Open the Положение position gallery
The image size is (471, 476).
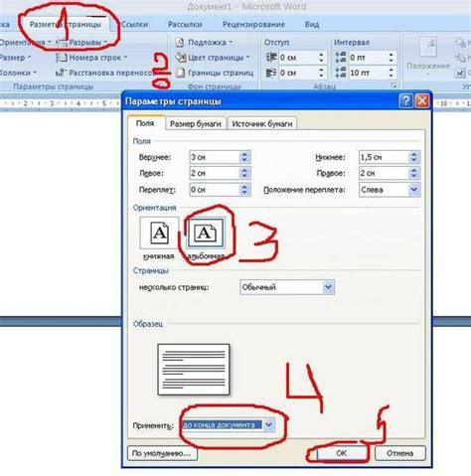point(428,57)
